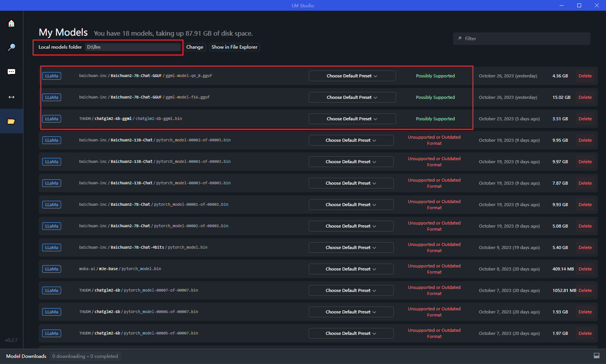606x364 pixels.
Task: Delete the 9.93 GB Baichuan2-7B-Chat file
Action: (x=585, y=205)
